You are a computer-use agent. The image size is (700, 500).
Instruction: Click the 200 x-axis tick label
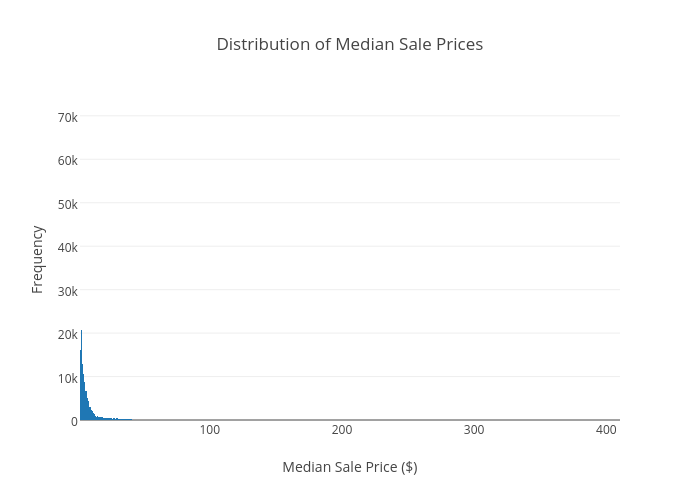click(x=341, y=430)
